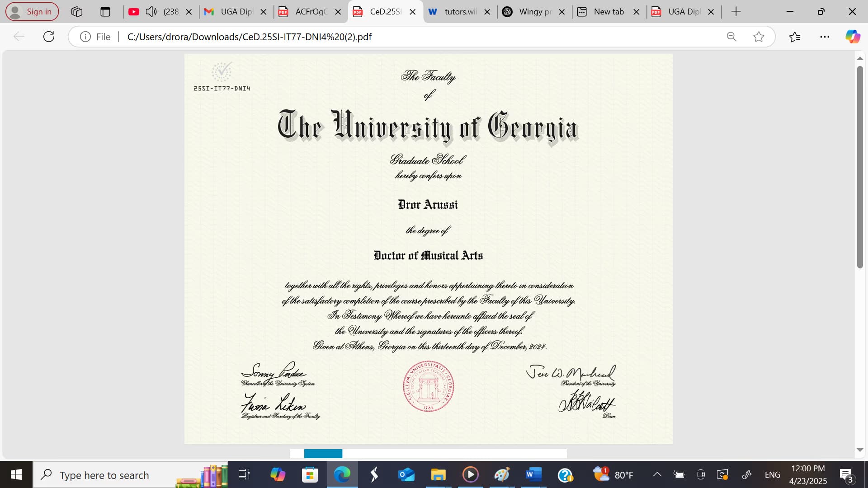Screen dimensions: 868x488
Task: Open Microsoft Word from the taskbar
Action: pos(533,474)
